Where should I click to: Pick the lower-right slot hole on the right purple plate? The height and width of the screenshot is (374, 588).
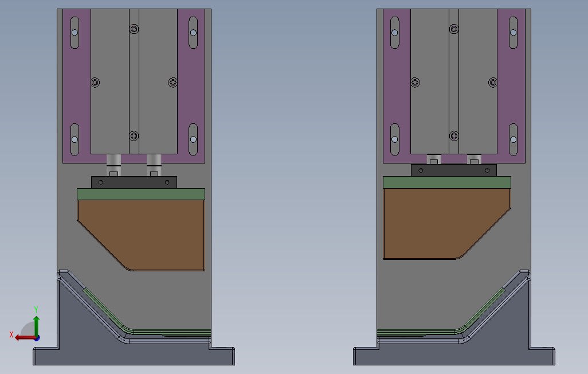point(513,139)
